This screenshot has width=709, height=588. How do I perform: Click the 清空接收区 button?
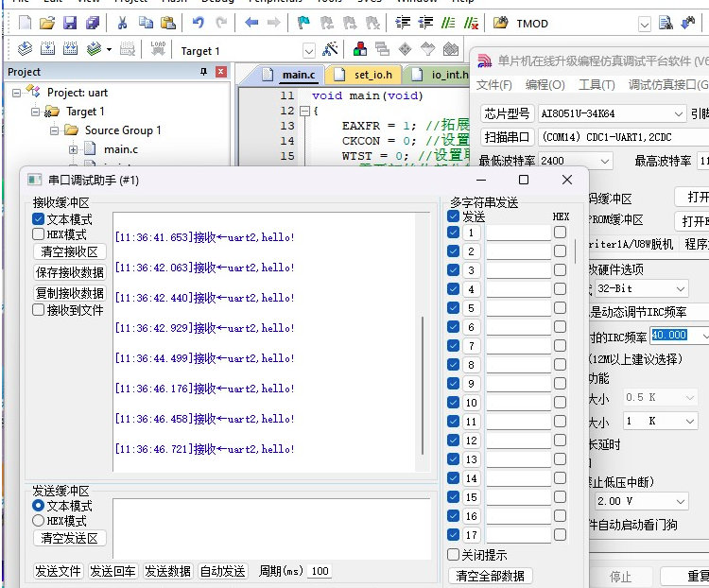tap(70, 251)
